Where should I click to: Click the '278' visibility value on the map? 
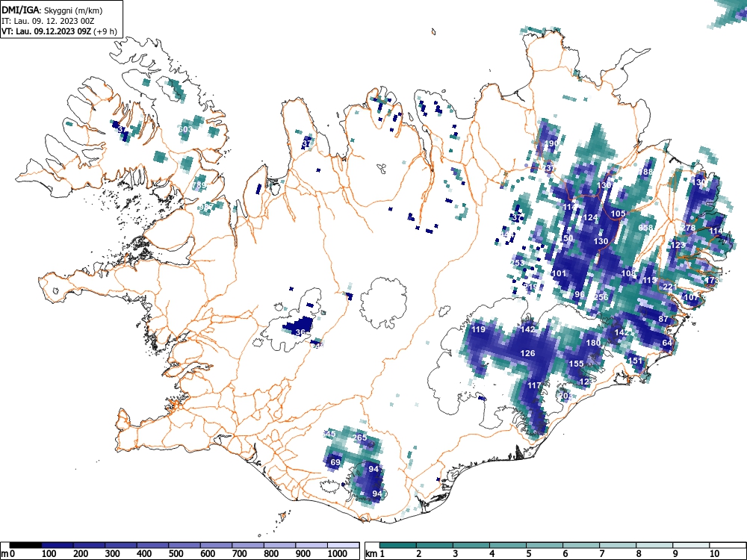pos(689,228)
